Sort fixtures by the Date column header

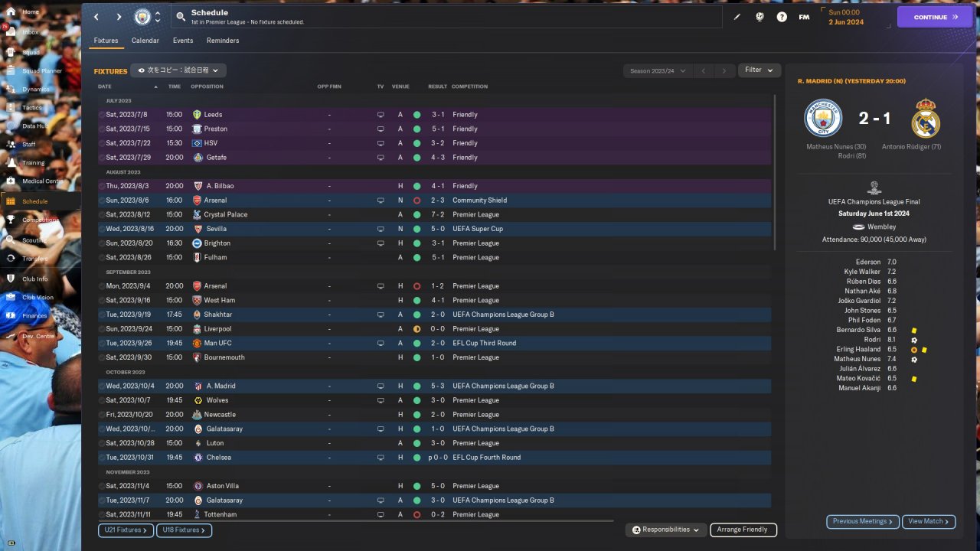[105, 86]
